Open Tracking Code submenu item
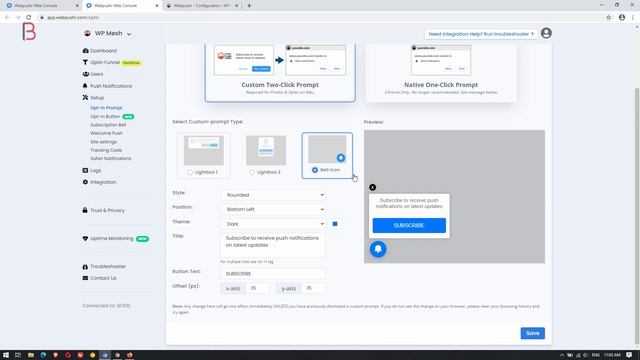Image resolution: width=640 pixels, height=360 pixels. (x=106, y=150)
